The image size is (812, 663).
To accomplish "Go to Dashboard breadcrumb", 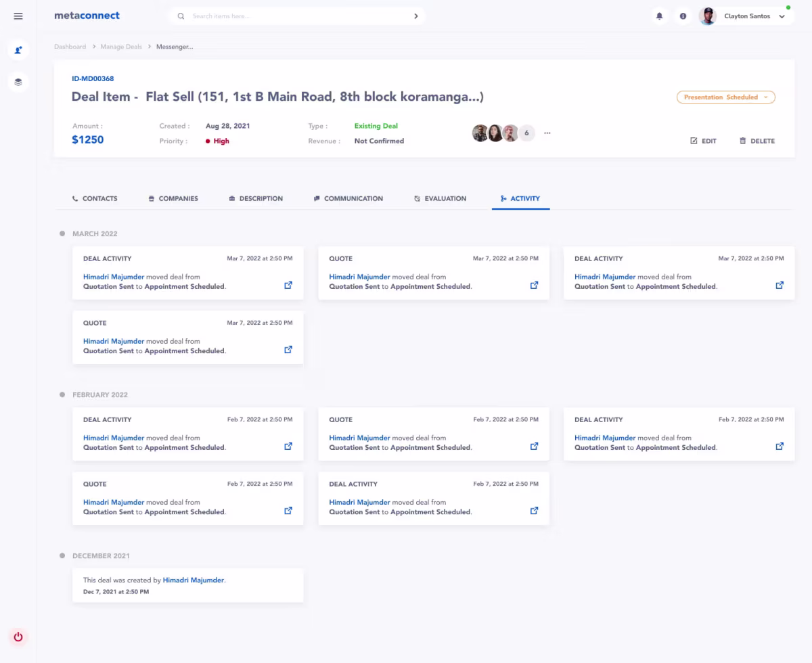I will pyautogui.click(x=70, y=47).
